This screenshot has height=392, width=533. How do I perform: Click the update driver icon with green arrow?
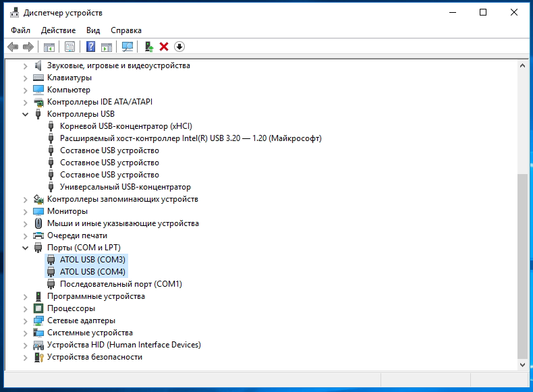149,47
